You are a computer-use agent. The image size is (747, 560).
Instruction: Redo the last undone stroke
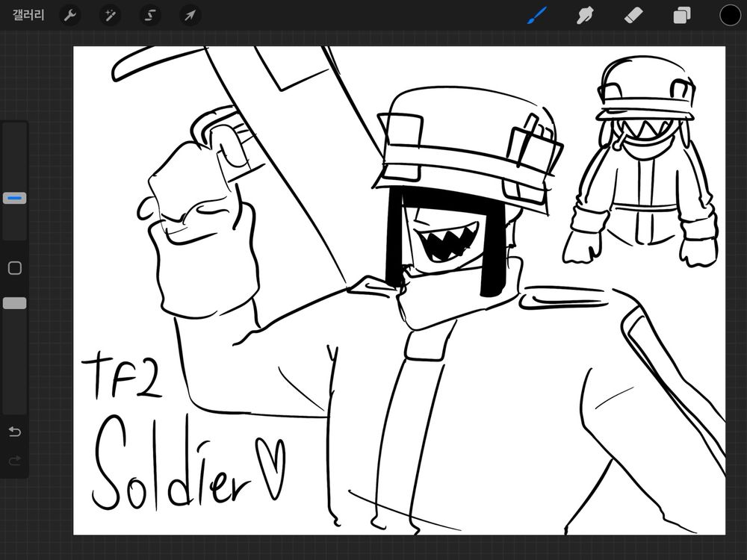pyautogui.click(x=15, y=461)
